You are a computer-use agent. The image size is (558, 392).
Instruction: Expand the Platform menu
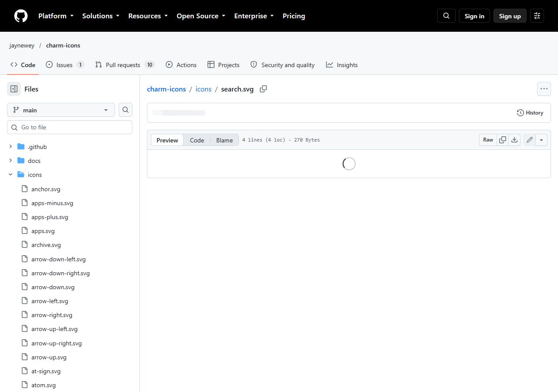(x=55, y=16)
